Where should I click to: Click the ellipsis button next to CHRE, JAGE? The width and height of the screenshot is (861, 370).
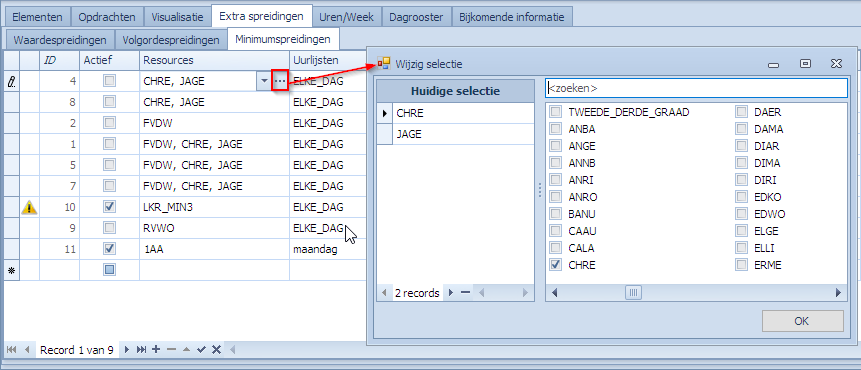click(x=280, y=81)
